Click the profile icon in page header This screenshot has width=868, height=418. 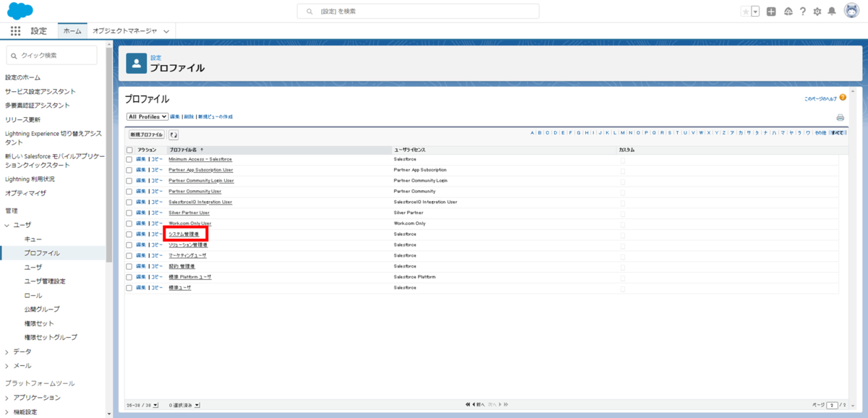point(136,63)
